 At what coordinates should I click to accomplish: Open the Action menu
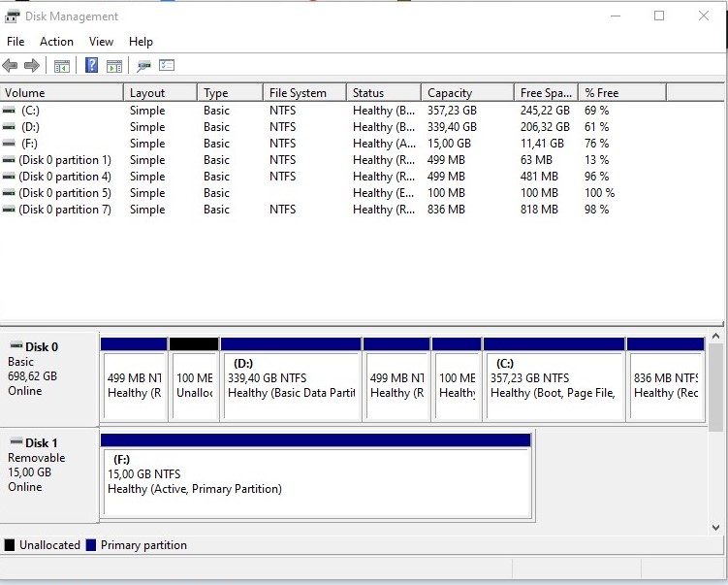click(x=56, y=42)
